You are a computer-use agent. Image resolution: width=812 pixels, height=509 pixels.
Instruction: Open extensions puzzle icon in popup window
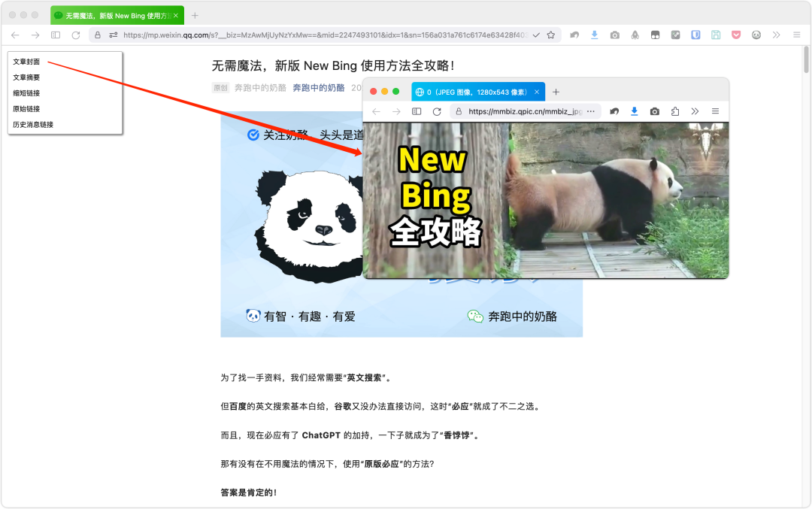pos(674,111)
